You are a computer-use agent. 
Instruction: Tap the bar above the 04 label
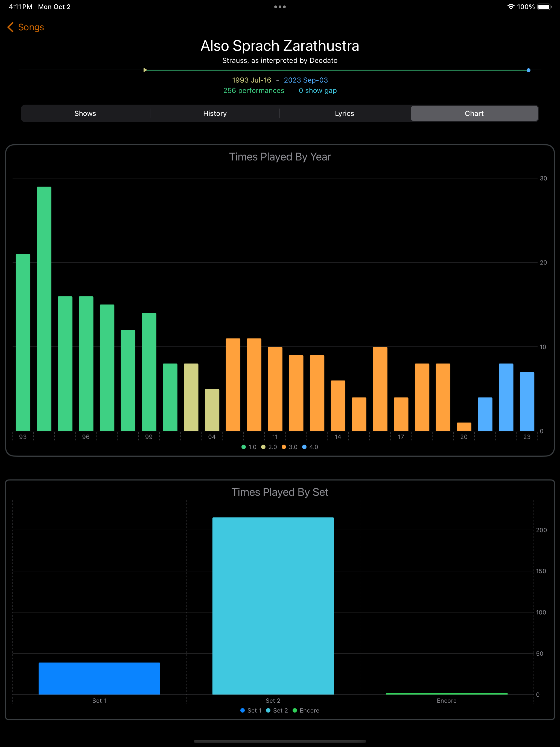coord(212,410)
